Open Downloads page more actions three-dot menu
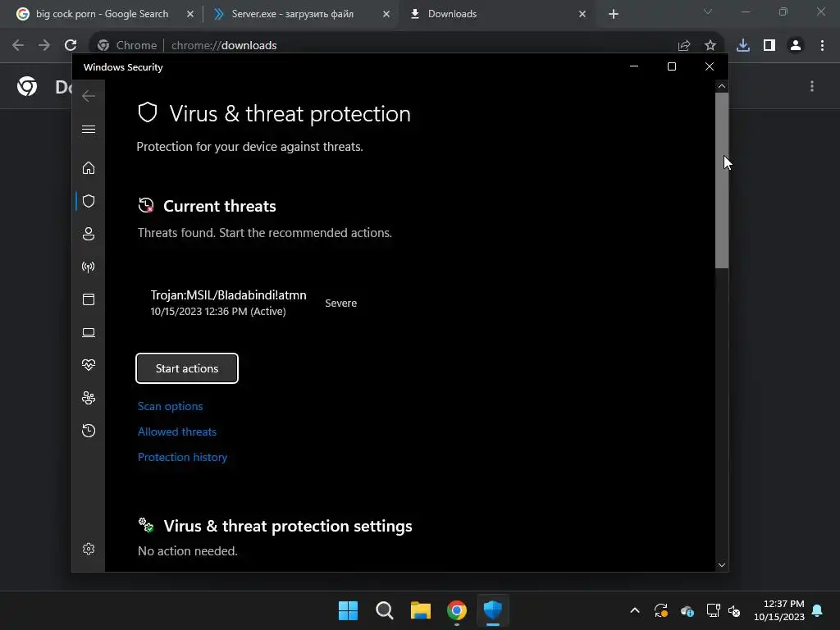840x630 pixels. click(x=812, y=86)
